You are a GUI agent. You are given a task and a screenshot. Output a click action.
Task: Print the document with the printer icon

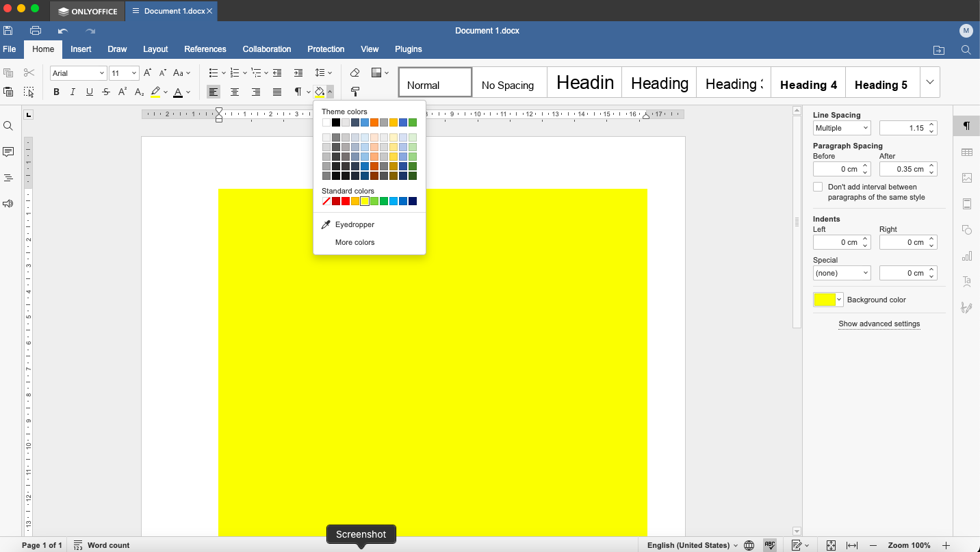(x=36, y=30)
